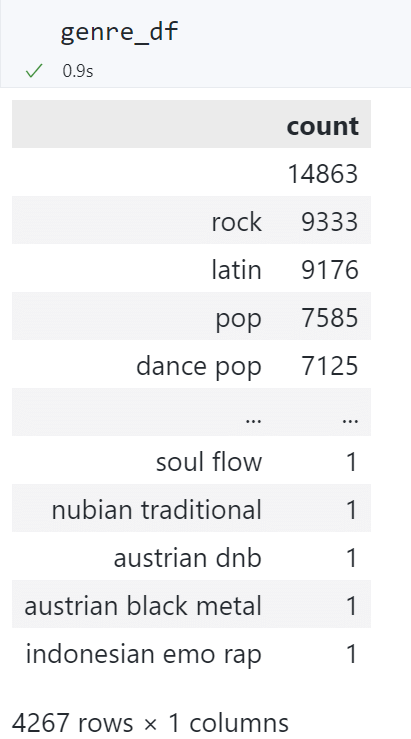Select the austrian dnb row label
Viewport: 411px width, 739px height.
[188, 558]
